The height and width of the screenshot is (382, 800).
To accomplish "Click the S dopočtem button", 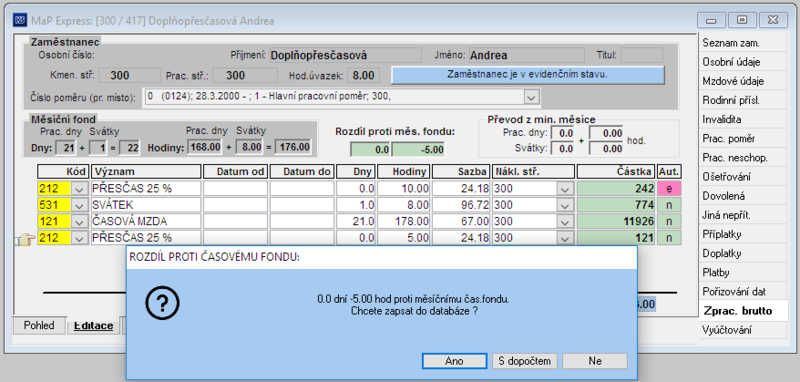I will (524, 361).
